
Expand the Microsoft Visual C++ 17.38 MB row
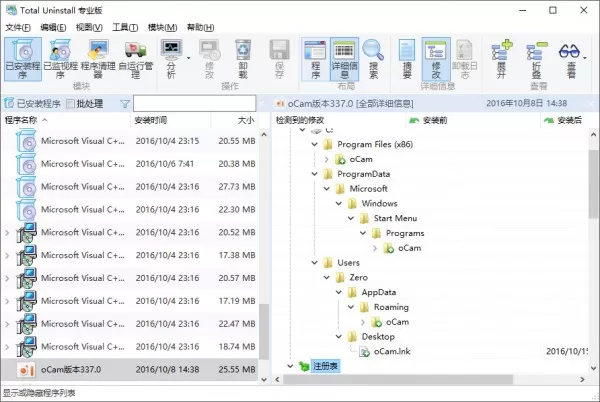click(x=7, y=255)
